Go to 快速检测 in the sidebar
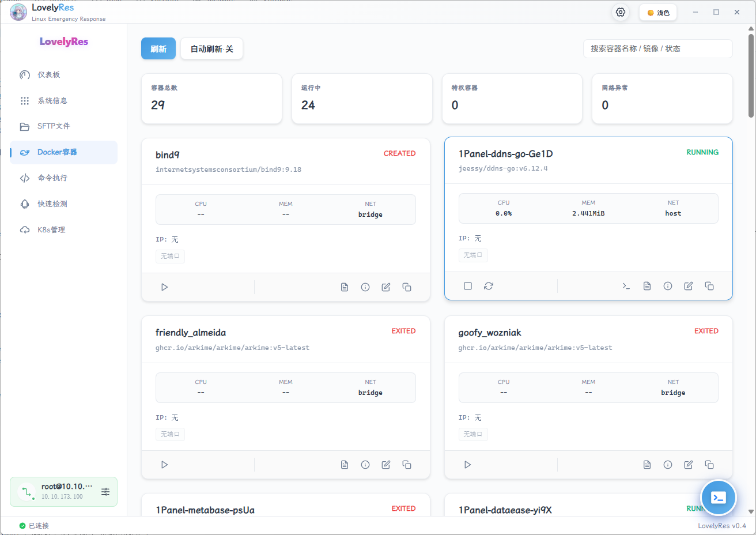Viewport: 756px width, 535px height. point(63,204)
